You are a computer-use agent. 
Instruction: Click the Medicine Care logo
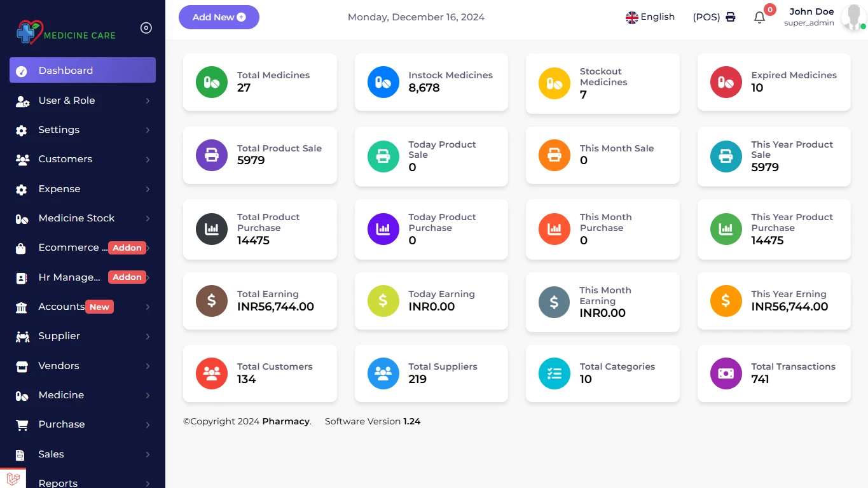[66, 32]
